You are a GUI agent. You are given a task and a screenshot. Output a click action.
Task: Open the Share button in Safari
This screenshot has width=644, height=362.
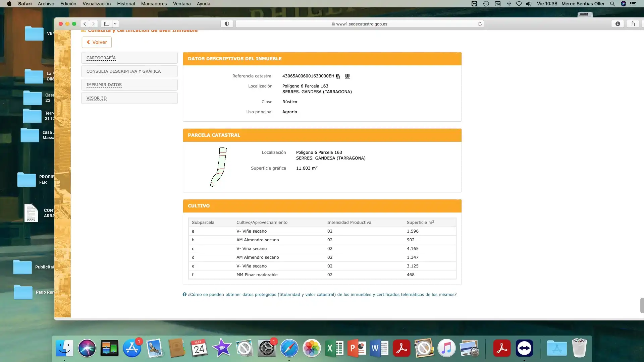[633, 24]
